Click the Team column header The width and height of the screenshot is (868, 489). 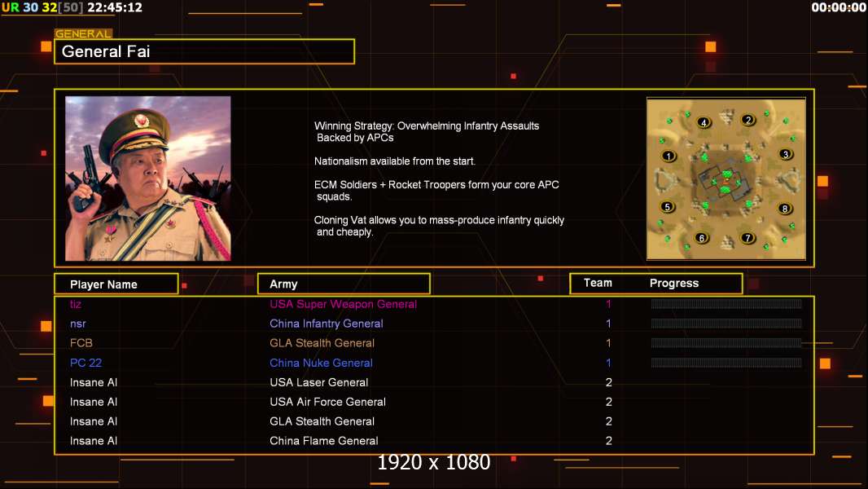click(x=598, y=283)
